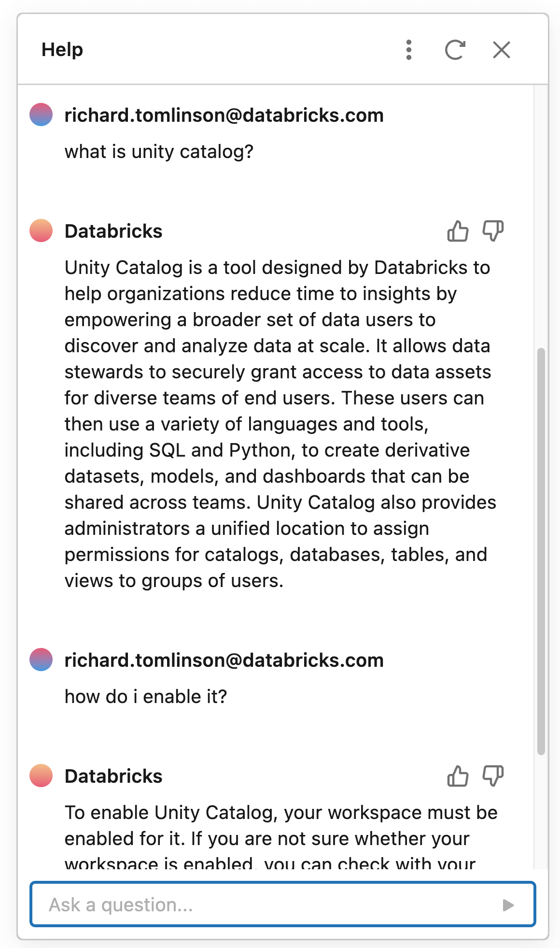Viewport: 560px width, 948px height.
Task: Dislike the 'To enable Unity Catalog' response
Action: 493,776
